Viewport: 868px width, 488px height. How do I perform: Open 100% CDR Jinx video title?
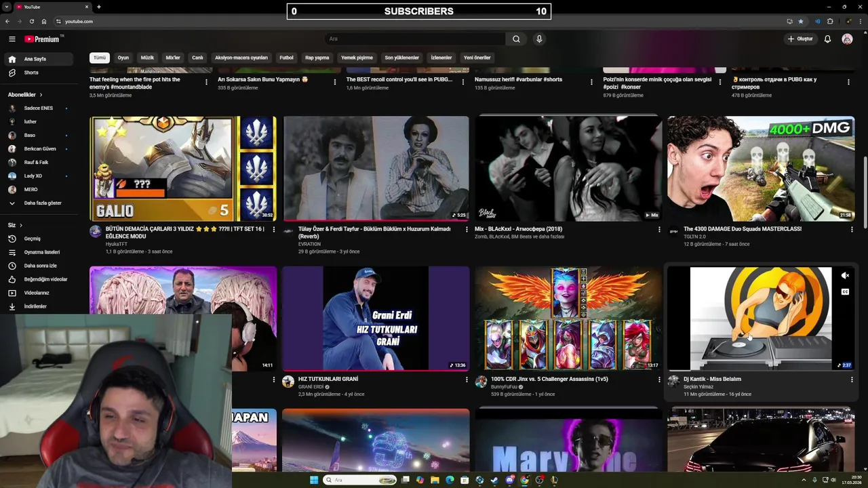[x=549, y=379]
